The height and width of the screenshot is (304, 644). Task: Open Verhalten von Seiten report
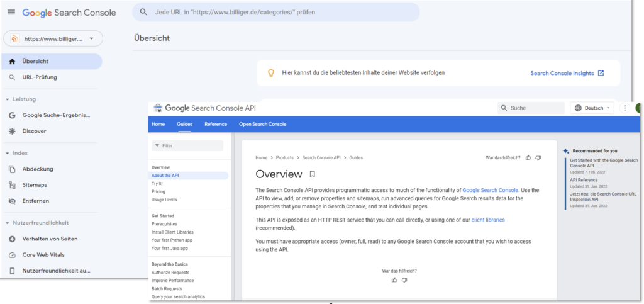(52, 239)
